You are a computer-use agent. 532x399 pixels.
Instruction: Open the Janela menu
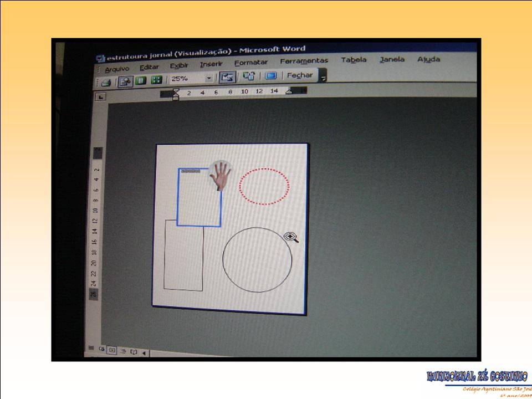392,59
